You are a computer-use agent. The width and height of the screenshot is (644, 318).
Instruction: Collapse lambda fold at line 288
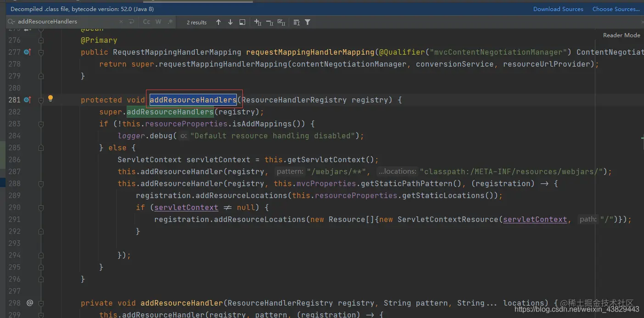click(x=41, y=184)
